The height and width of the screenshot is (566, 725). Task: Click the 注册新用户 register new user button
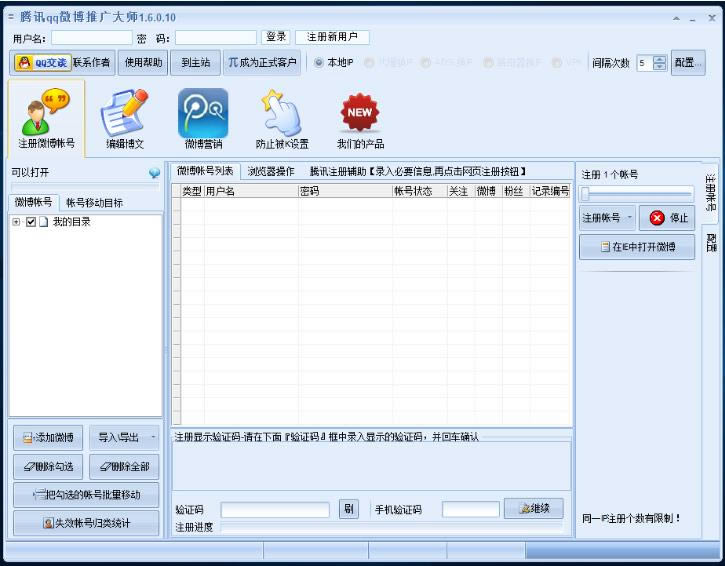tap(333, 37)
